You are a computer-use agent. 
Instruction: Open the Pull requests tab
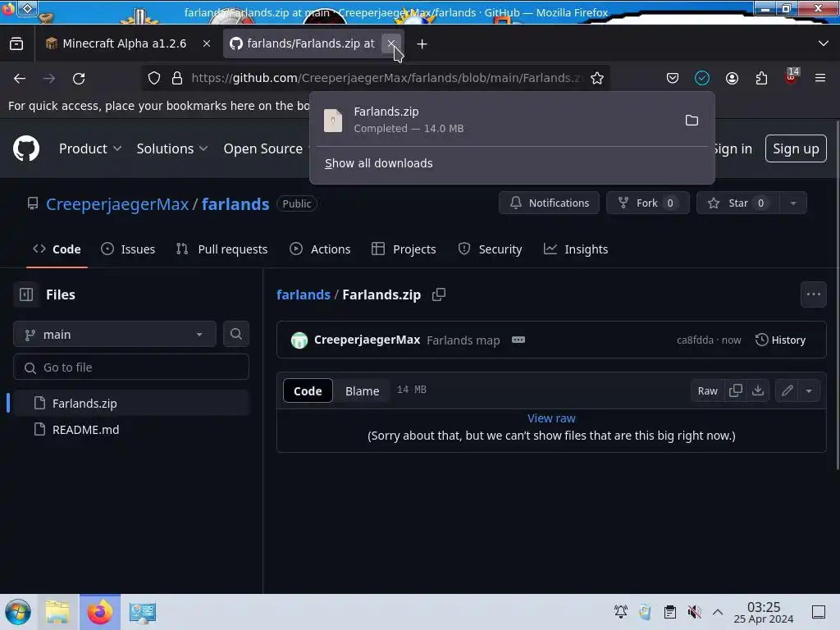(221, 249)
